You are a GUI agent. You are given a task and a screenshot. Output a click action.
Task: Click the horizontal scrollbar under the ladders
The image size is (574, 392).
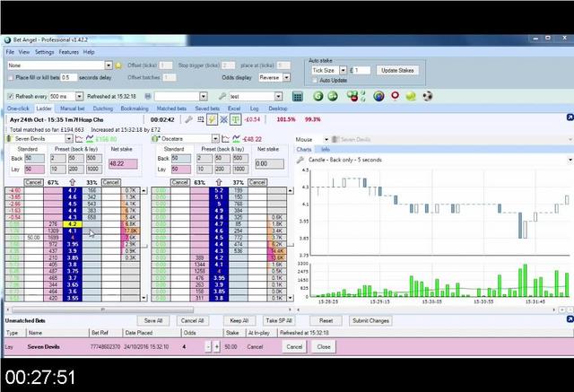click(x=102, y=310)
